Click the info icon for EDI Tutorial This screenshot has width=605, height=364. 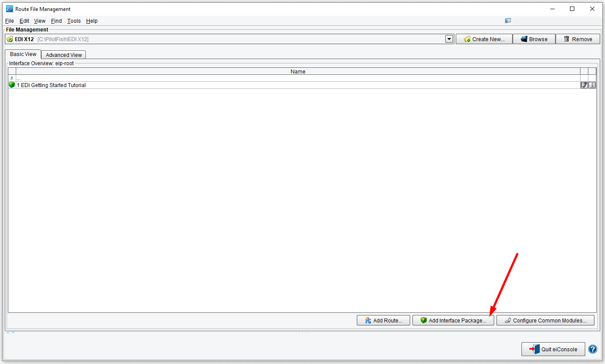coord(592,85)
